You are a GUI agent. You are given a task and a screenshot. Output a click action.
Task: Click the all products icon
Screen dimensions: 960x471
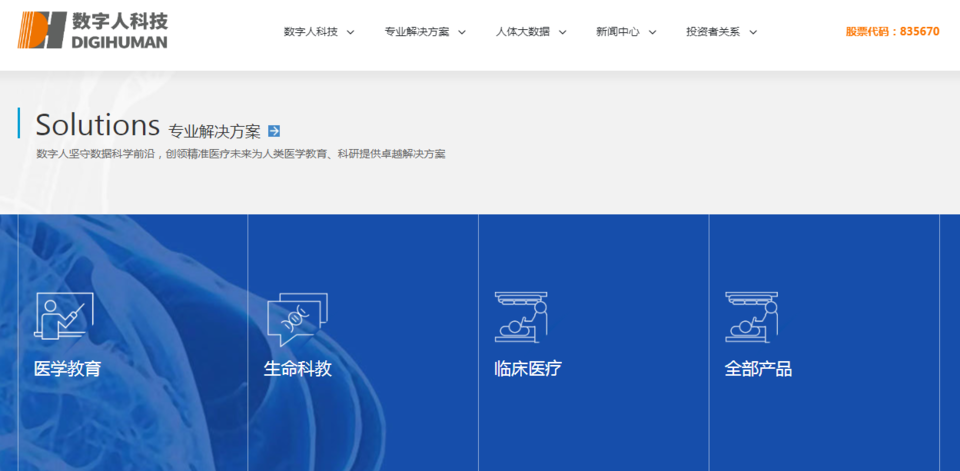(x=751, y=317)
